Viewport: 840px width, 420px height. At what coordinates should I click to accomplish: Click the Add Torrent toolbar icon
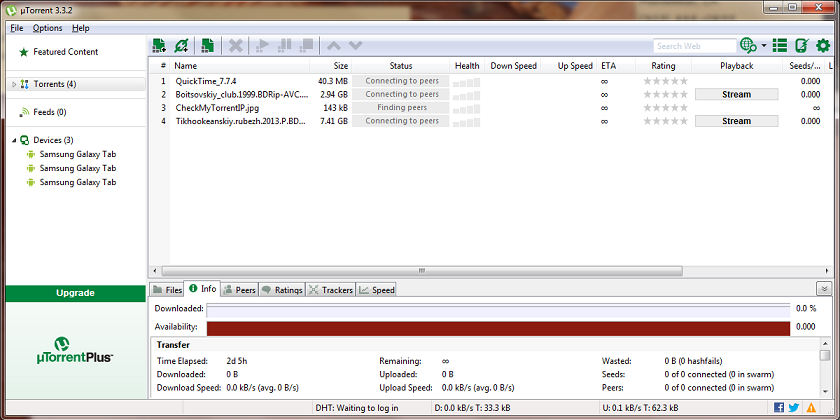(x=159, y=46)
